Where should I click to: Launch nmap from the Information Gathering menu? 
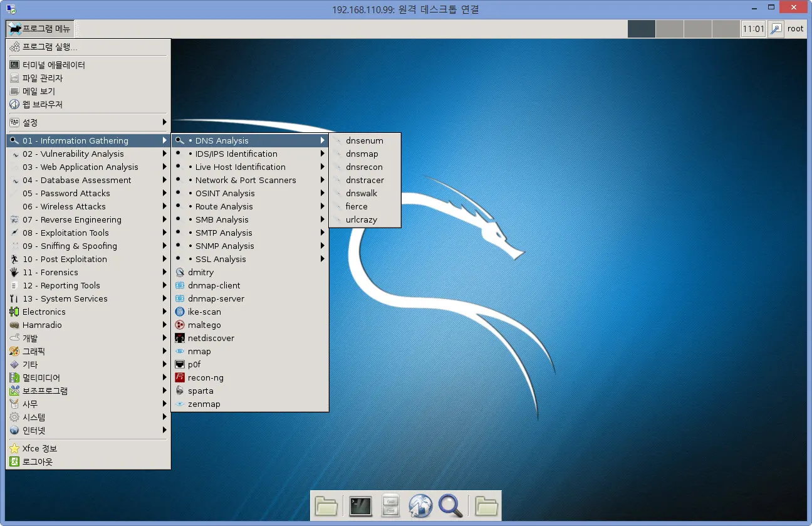point(198,351)
